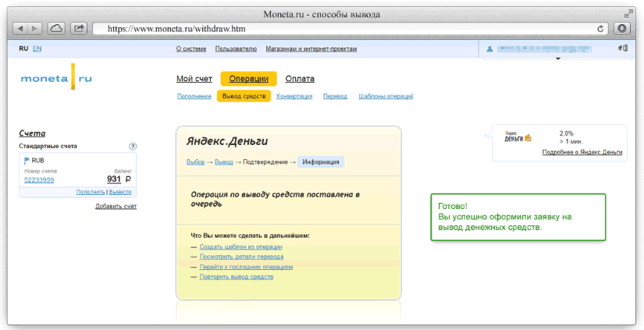Open iCloud tabs cloud icon
The image size is (644, 330).
tap(56, 28)
